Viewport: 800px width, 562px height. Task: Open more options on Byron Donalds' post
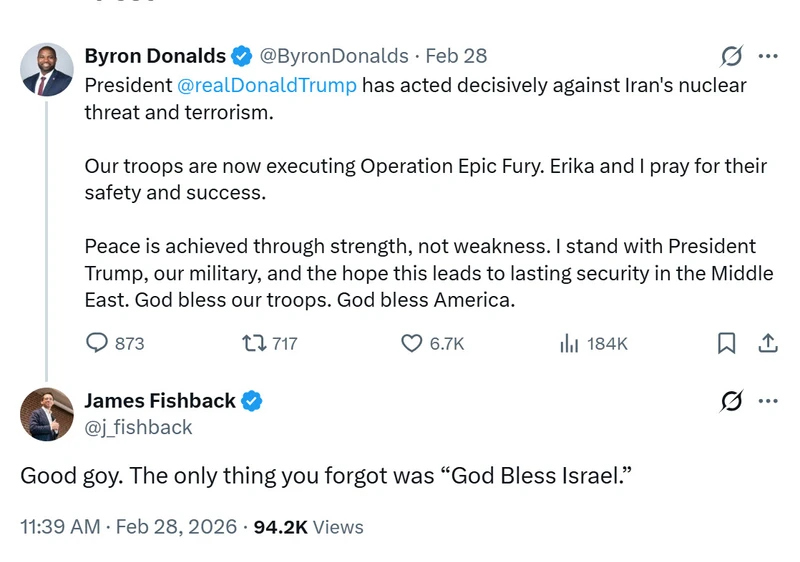pos(768,56)
